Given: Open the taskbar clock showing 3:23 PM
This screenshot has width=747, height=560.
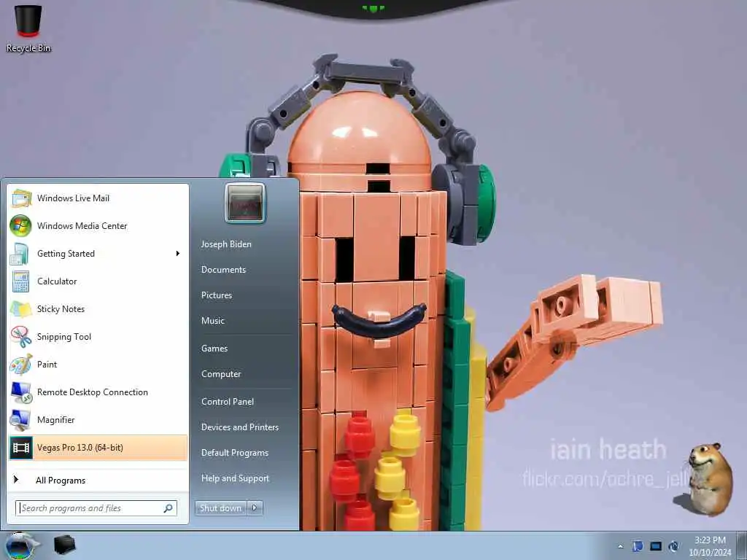Looking at the screenshot, I should (x=710, y=546).
